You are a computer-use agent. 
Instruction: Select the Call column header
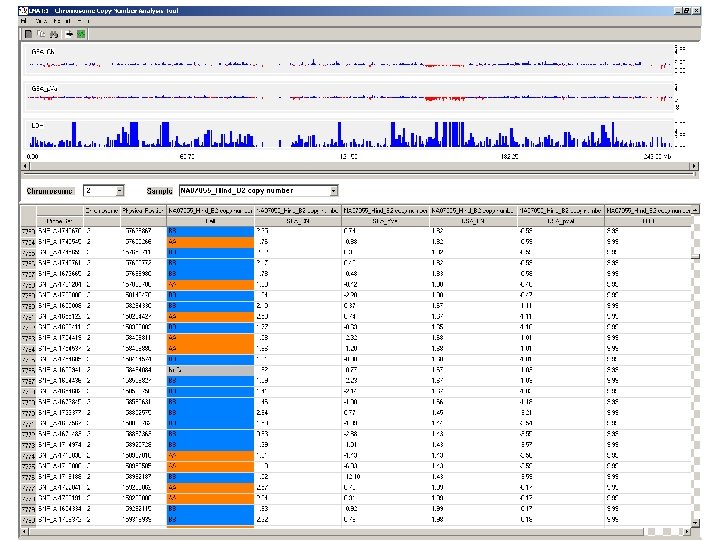pyautogui.click(x=210, y=221)
